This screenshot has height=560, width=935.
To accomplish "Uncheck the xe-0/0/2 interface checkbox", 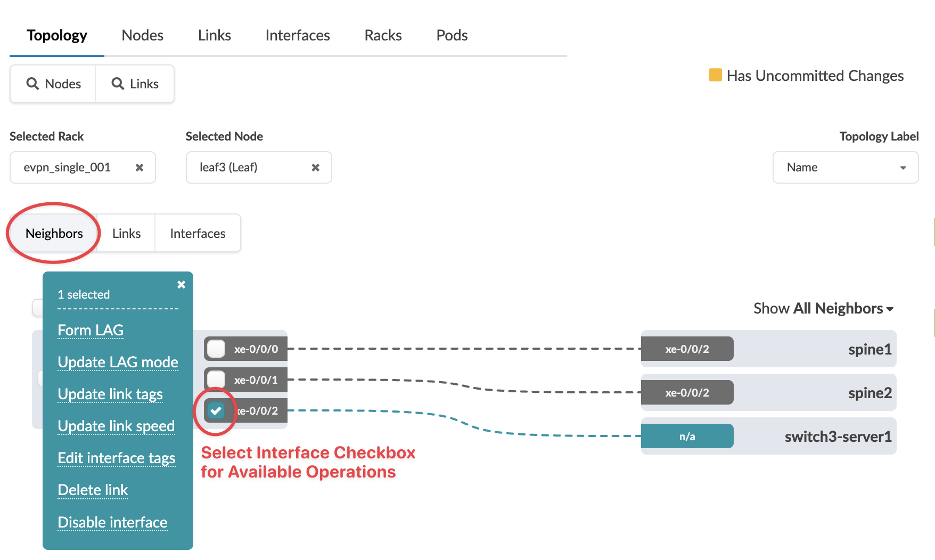I will tap(216, 410).
